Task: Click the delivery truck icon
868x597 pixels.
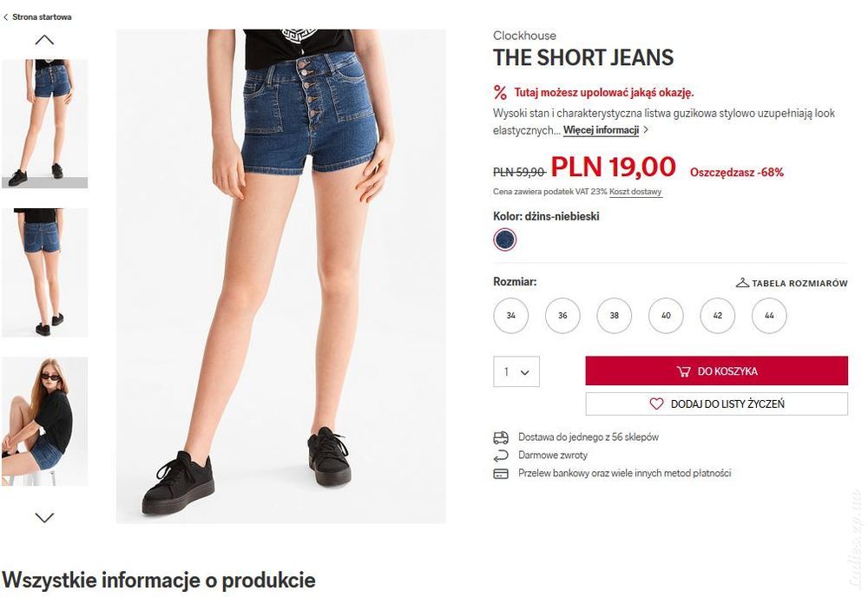Action: pyautogui.click(x=501, y=437)
